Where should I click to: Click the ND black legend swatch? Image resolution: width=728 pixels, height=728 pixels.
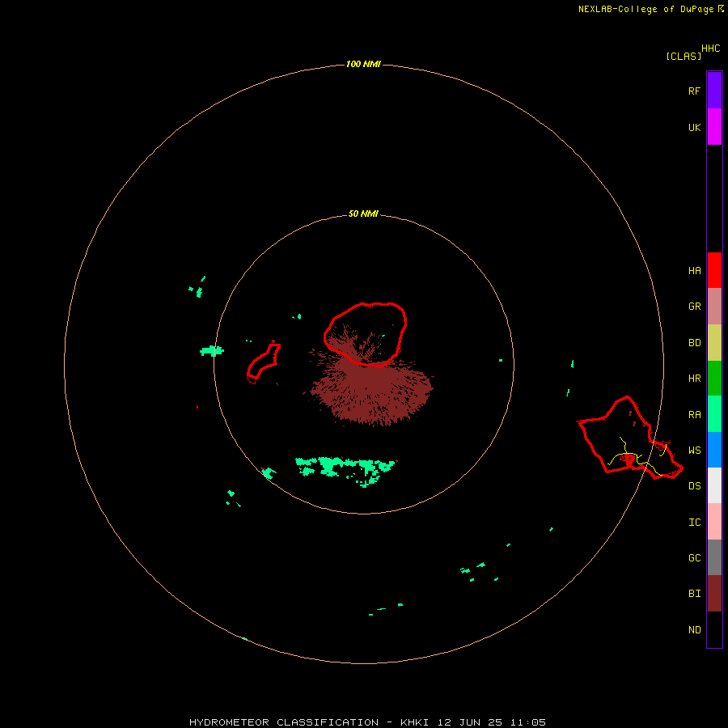pos(714,629)
